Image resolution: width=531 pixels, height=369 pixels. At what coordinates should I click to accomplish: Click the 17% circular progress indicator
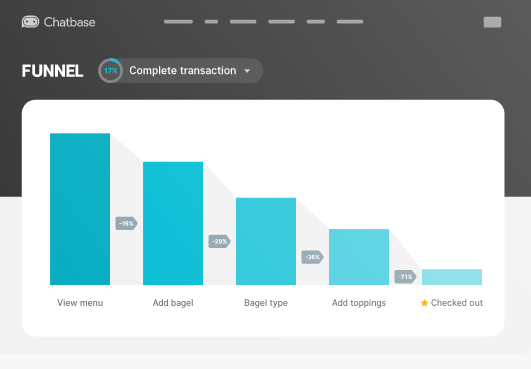110,71
